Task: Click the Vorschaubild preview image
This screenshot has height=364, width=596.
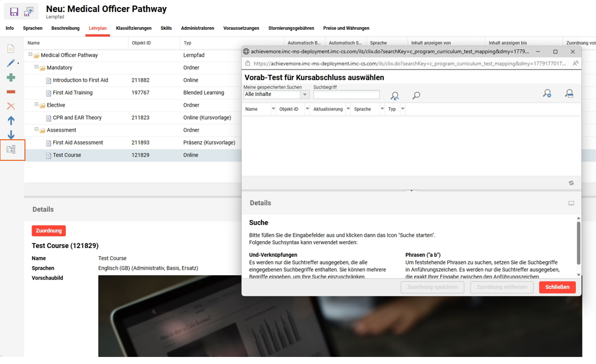Action: (x=340, y=316)
